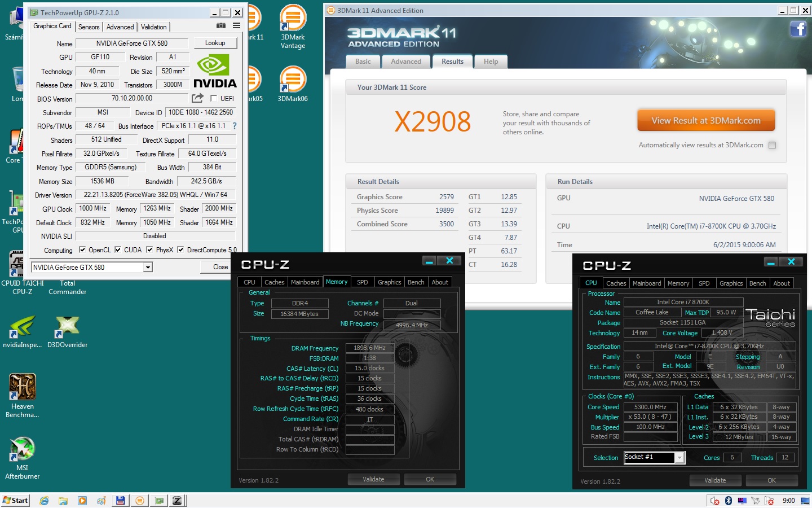
Task: Click the Facebook icon in 3DMark 11
Action: tap(798, 29)
